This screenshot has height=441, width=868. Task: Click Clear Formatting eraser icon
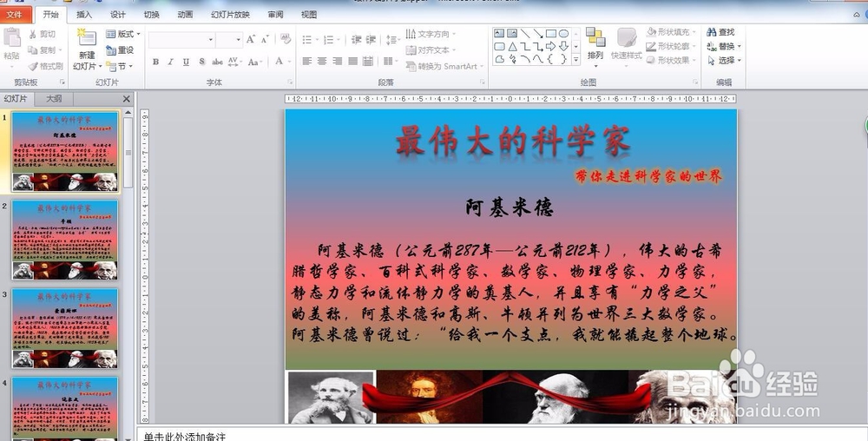click(286, 39)
